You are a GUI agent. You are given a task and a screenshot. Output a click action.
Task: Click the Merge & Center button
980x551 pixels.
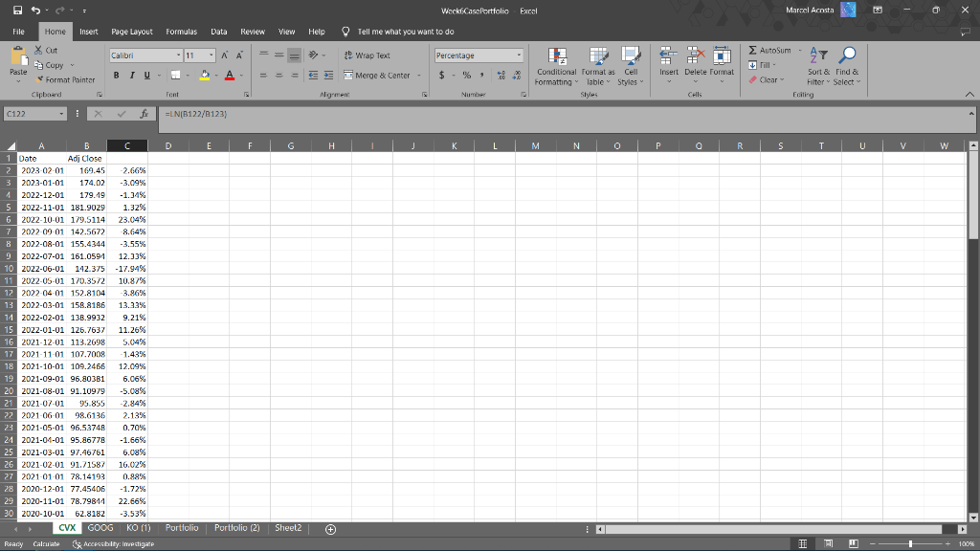(377, 76)
